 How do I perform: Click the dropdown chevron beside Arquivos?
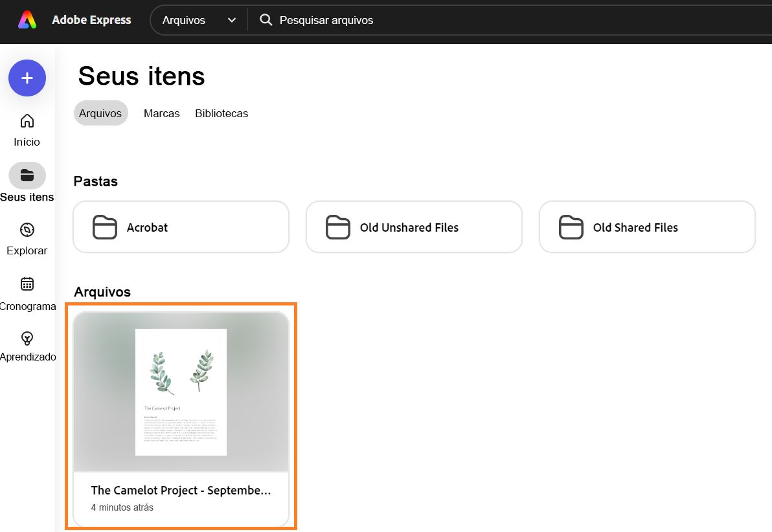tap(232, 20)
